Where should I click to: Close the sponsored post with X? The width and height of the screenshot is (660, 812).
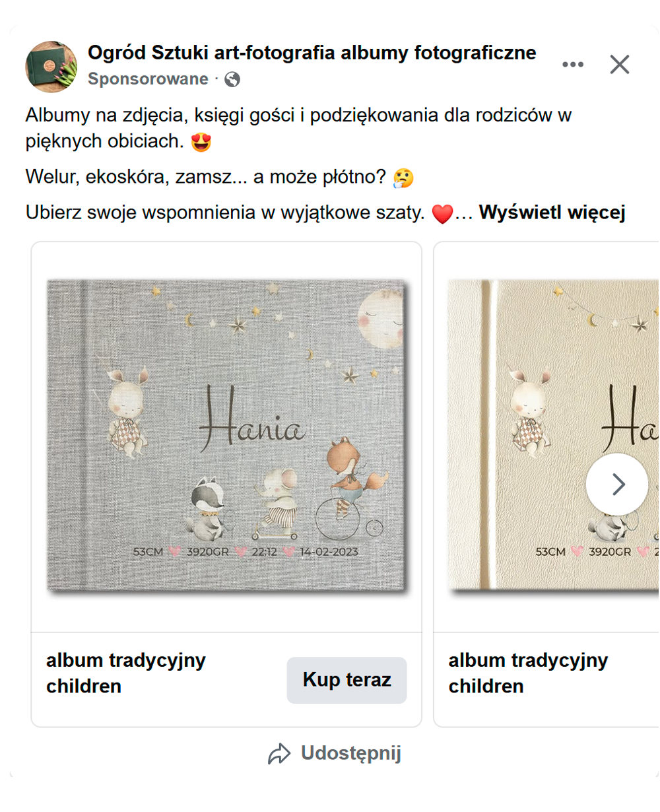[619, 64]
